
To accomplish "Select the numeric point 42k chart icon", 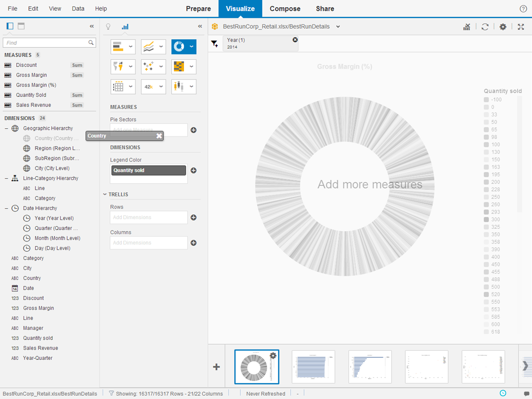I will point(149,86).
